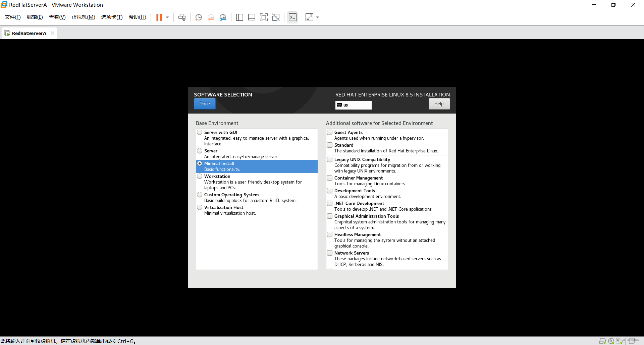
Task: Enable Graphical Administration Tools checkbox
Action: coord(330,216)
